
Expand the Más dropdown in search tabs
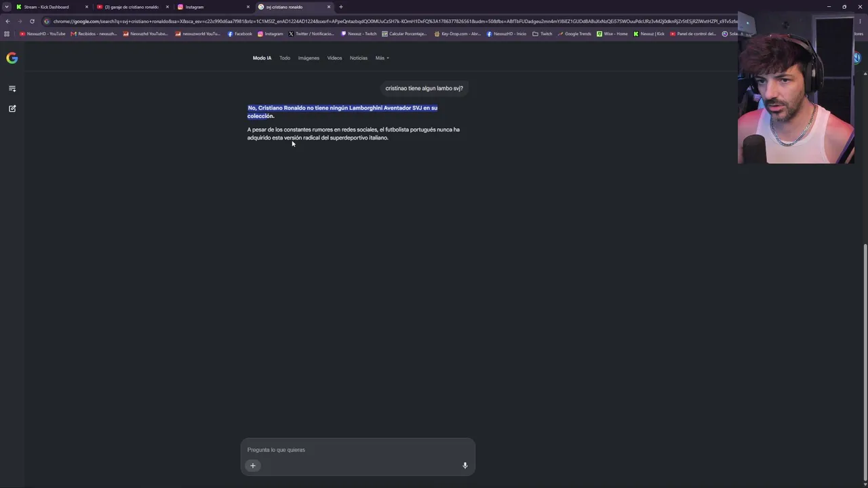[382, 58]
